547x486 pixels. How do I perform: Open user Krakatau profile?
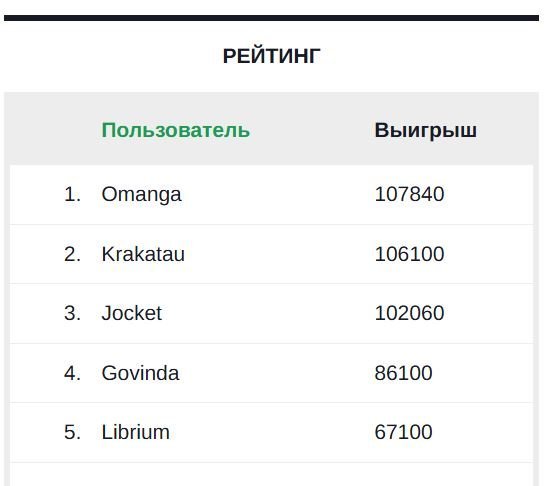[143, 254]
